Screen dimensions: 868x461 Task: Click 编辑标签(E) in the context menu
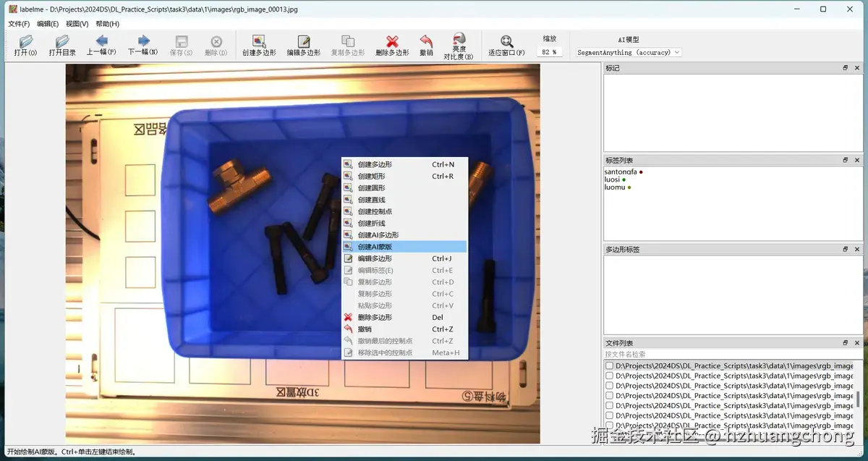404,270
